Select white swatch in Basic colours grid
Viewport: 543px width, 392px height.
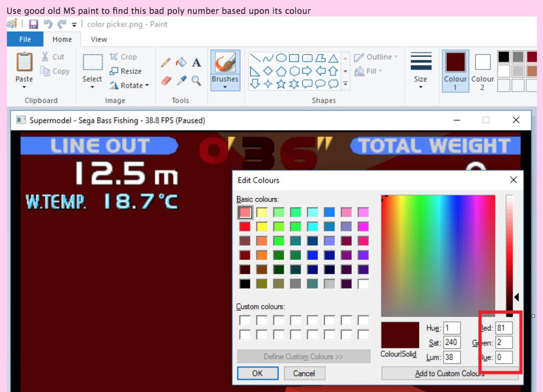point(363,284)
